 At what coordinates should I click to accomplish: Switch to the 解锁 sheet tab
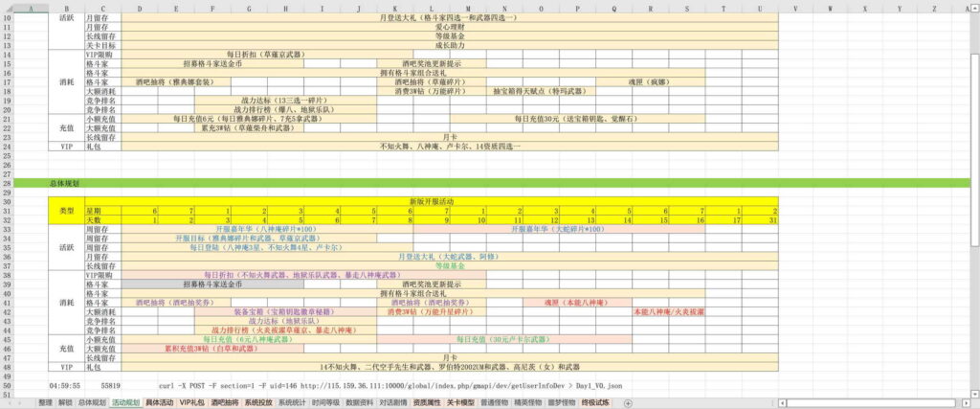pyautogui.click(x=65, y=403)
